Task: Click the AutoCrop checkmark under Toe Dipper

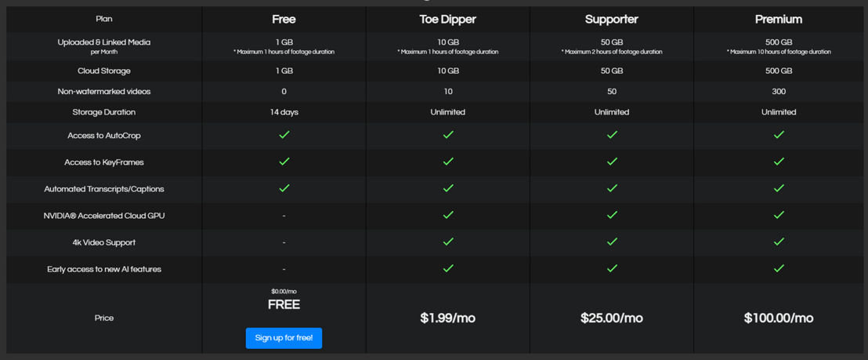Action: (448, 135)
